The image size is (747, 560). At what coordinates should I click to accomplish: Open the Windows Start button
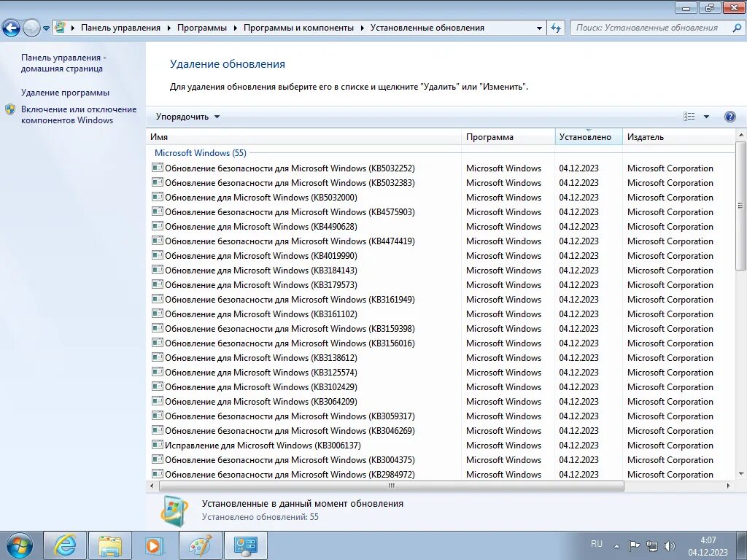(19, 545)
